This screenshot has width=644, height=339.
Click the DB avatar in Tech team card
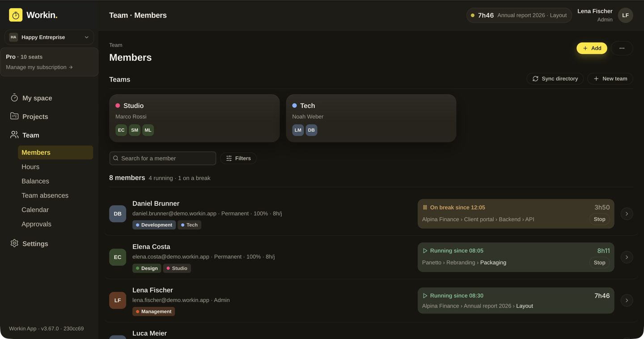(311, 130)
